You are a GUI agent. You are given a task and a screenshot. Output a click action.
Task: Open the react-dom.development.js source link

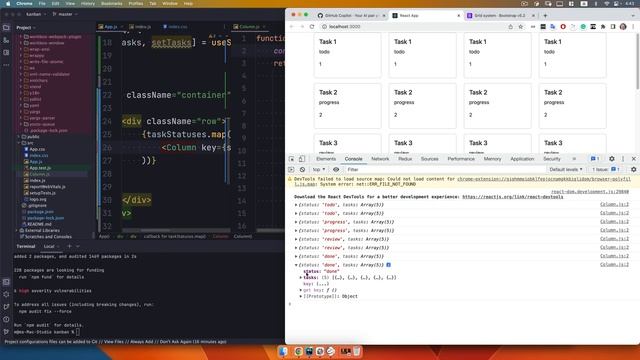[x=590, y=191]
